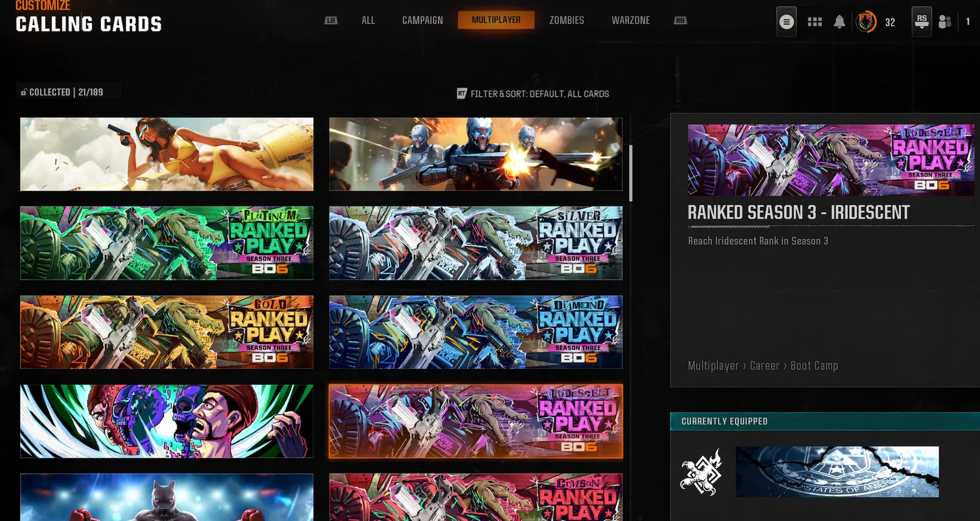Select the pixel skull faces calling card
Image resolution: width=980 pixels, height=521 pixels.
point(167,421)
